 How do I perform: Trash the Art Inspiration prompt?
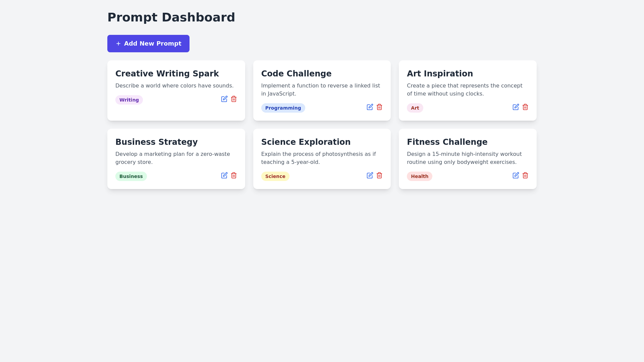click(525, 107)
